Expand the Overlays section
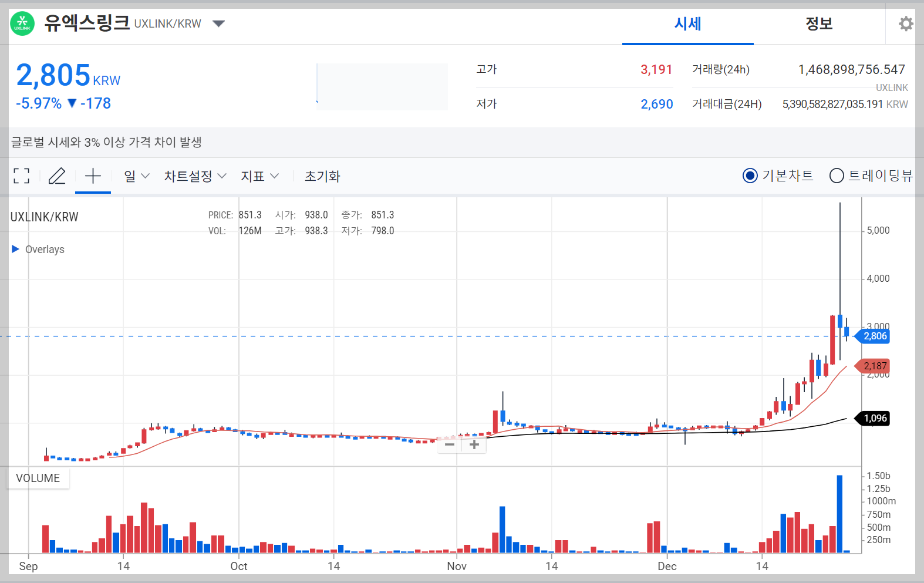The height and width of the screenshot is (583, 924). pyautogui.click(x=38, y=249)
